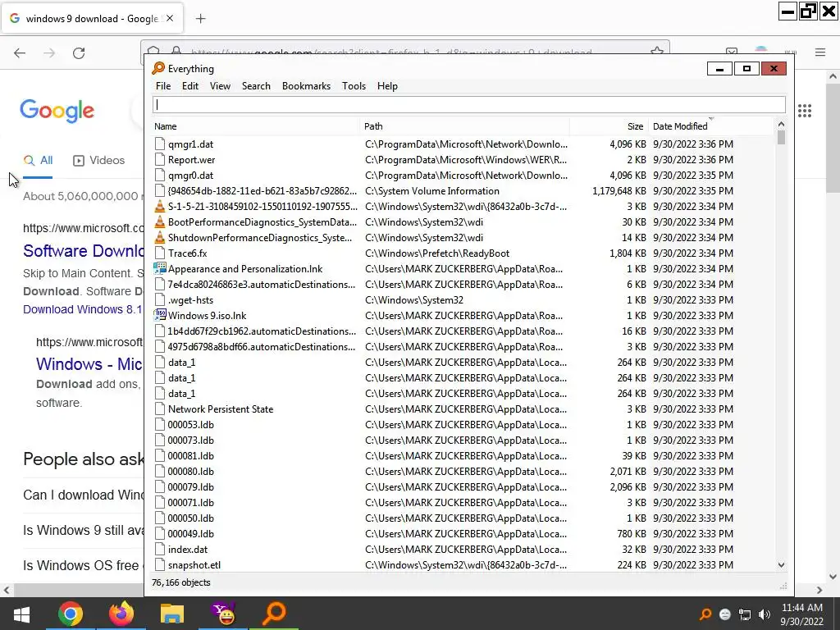Go back in the Firefox browser
The image size is (840, 630).
(20, 52)
